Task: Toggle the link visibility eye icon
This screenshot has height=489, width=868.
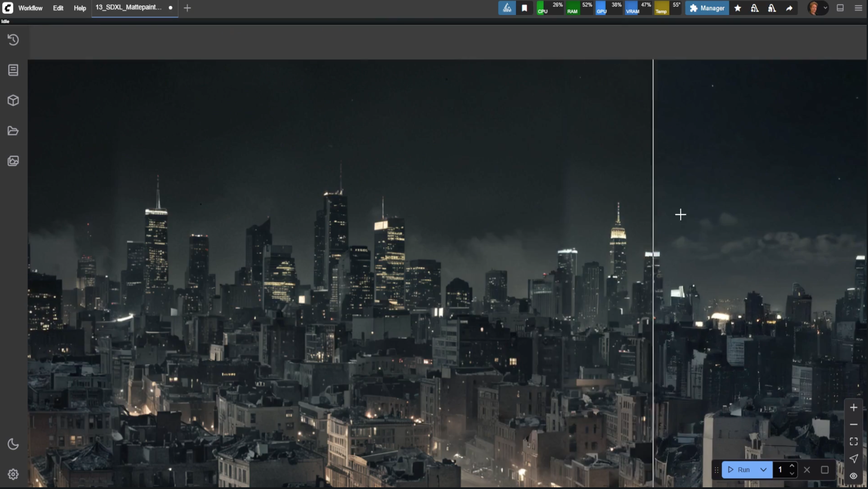Action: 853,476
